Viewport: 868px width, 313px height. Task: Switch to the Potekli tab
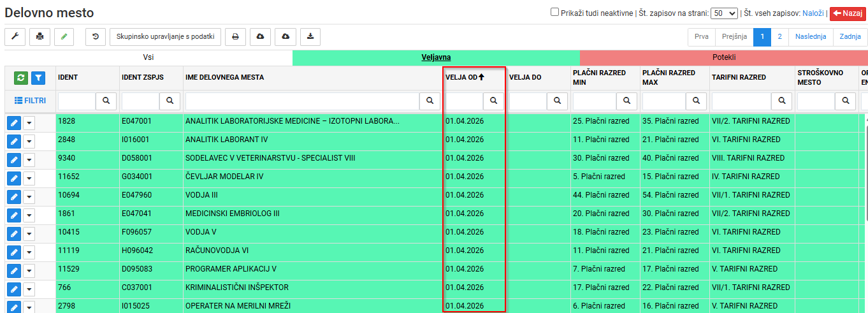(724, 57)
